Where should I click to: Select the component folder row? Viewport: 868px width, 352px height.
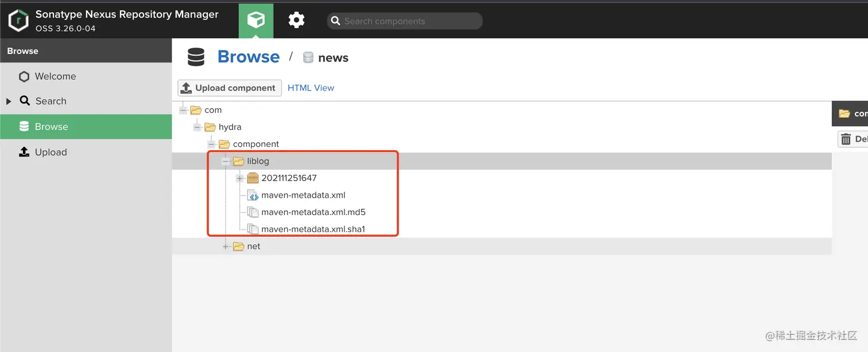pos(502,144)
